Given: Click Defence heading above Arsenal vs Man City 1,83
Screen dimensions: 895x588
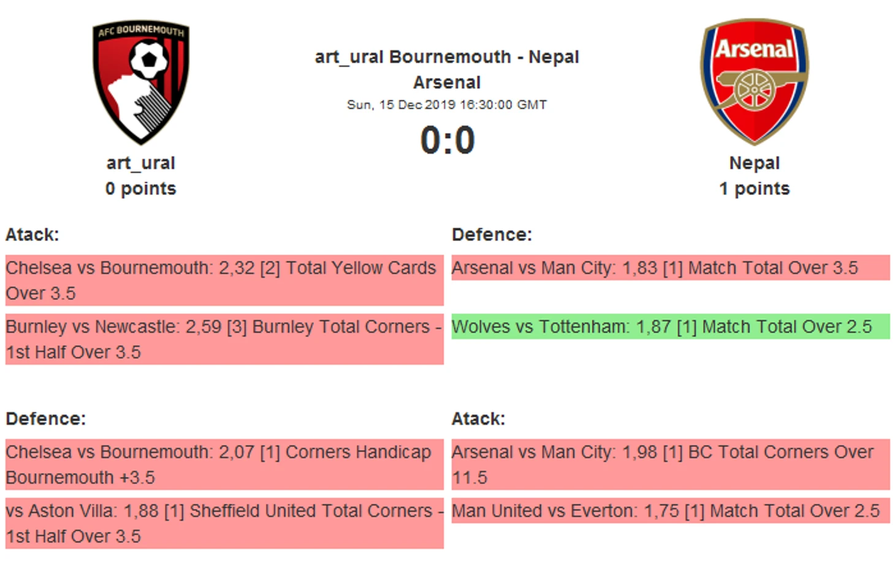Looking at the screenshot, I should coord(492,235).
